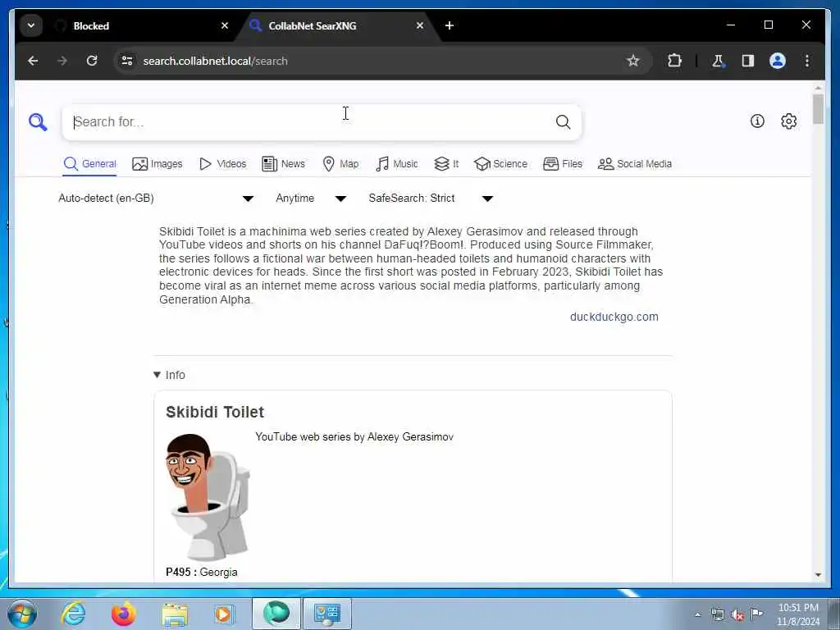This screenshot has width=840, height=630.
Task: Switch to the Music category tab
Action: 397,164
